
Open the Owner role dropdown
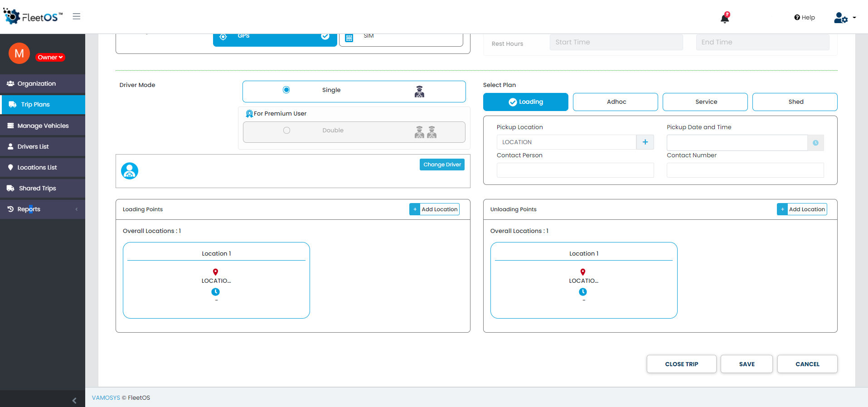(50, 57)
